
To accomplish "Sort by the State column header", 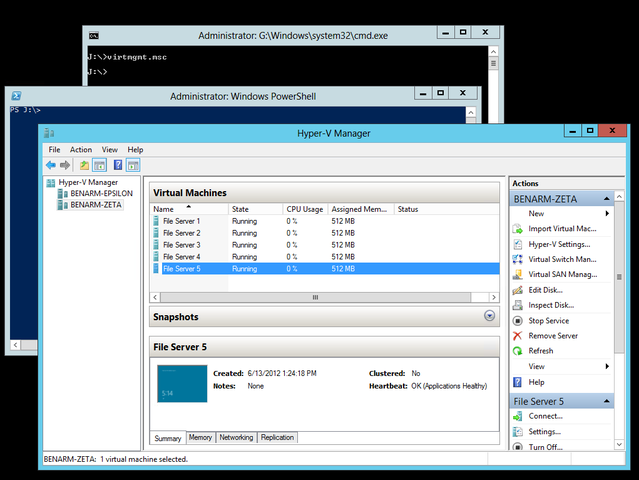I will (x=256, y=209).
